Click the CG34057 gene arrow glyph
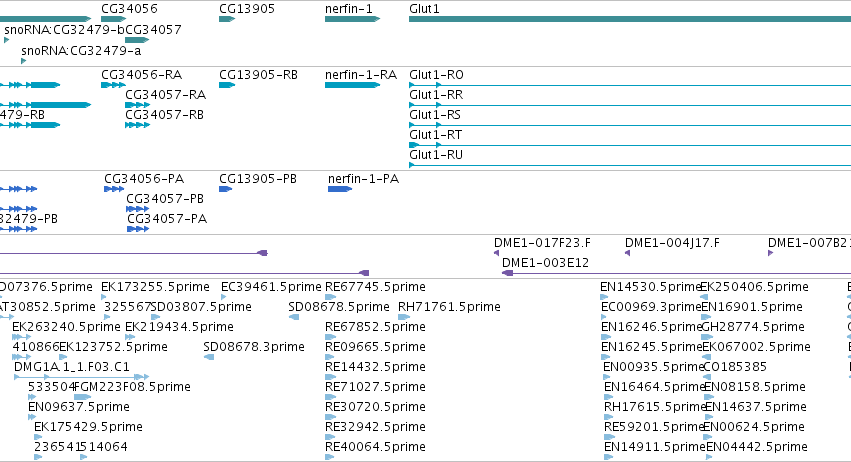 pos(137,40)
